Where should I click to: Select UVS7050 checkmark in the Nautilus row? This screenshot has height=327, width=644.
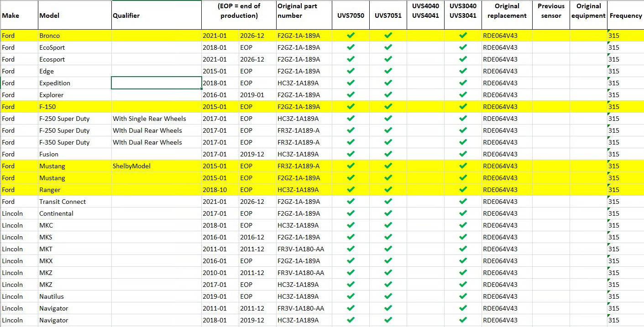pos(351,296)
